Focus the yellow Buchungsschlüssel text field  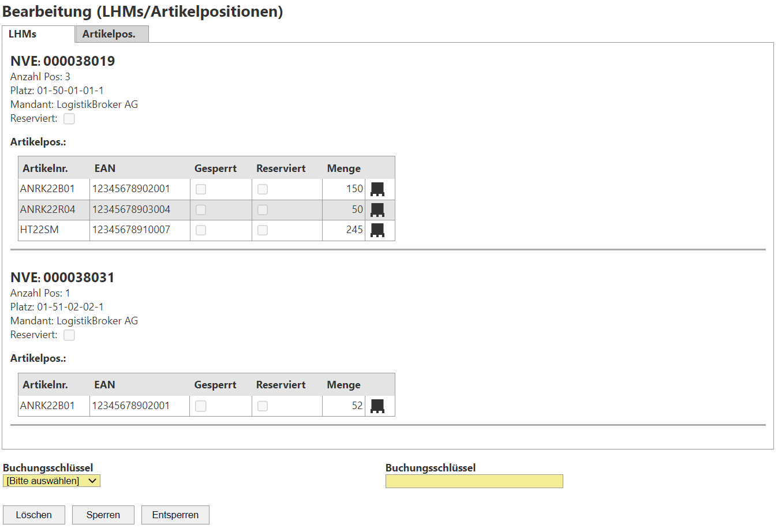tap(474, 482)
